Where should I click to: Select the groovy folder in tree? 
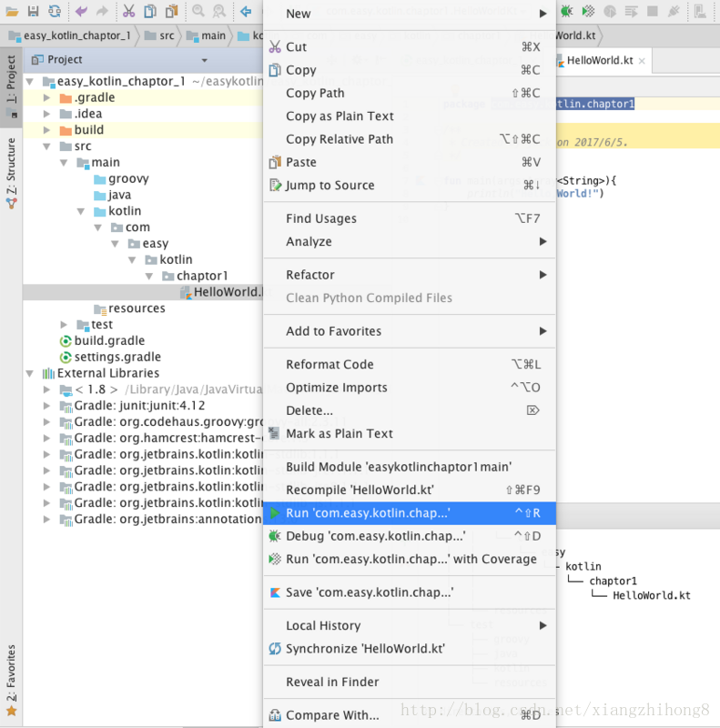(x=121, y=178)
